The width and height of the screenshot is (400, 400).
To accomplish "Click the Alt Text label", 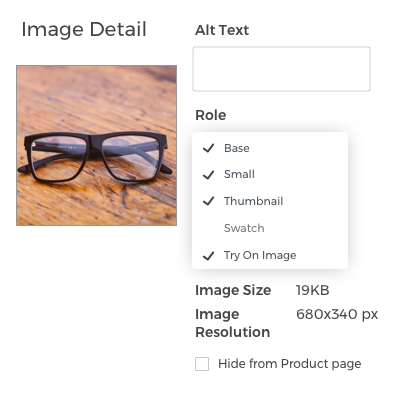I will point(222,30).
